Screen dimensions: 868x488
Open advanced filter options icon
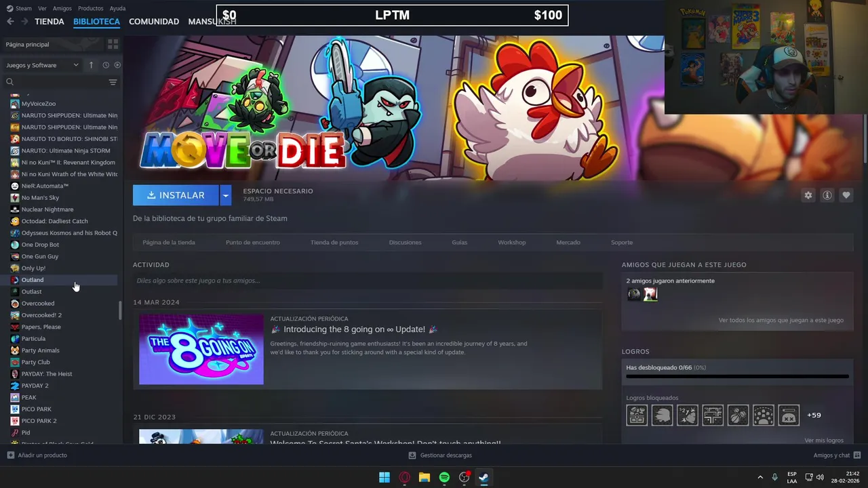coord(113,82)
